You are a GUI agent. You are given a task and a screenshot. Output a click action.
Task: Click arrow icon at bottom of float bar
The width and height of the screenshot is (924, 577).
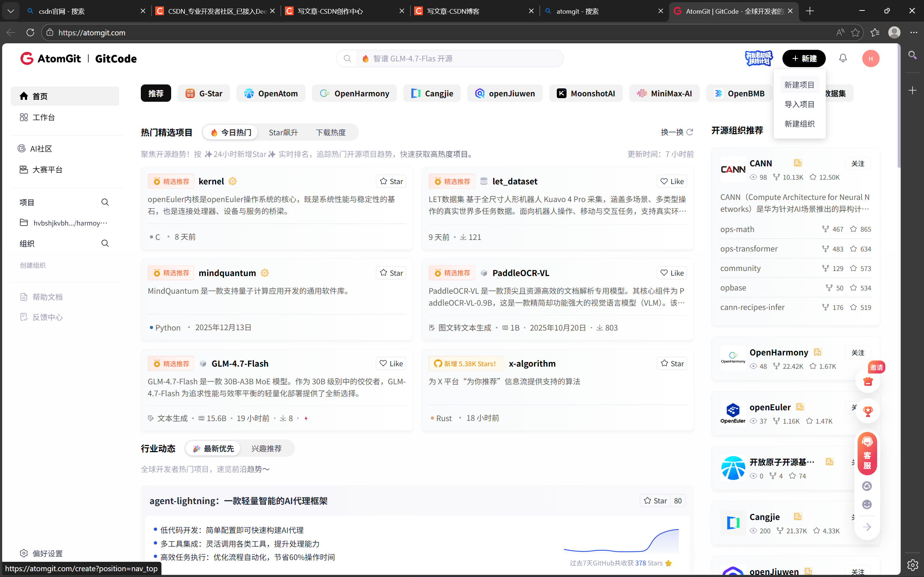tap(867, 527)
